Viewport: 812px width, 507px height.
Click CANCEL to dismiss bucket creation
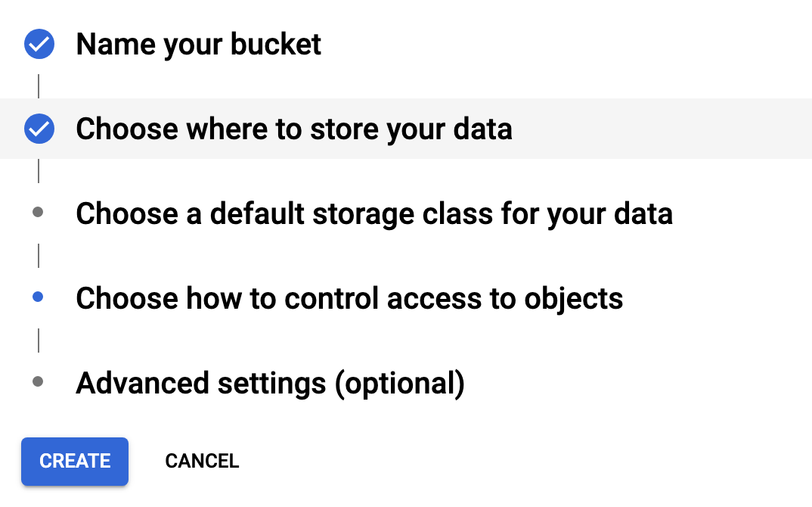pos(202,461)
